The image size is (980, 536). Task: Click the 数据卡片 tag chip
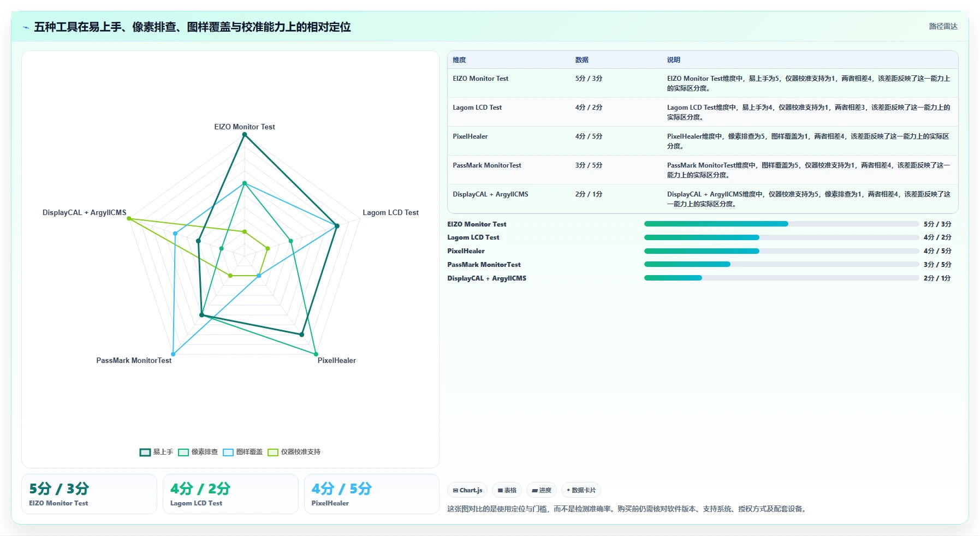coord(581,490)
